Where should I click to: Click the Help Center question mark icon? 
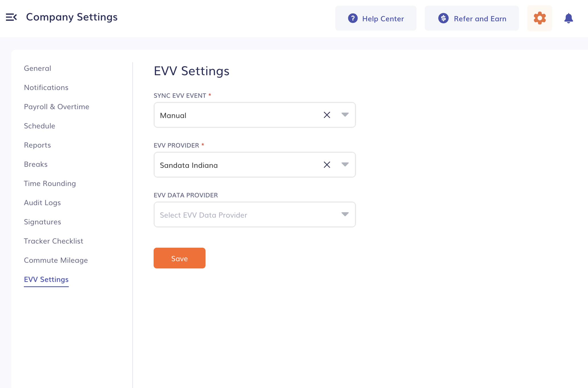pyautogui.click(x=353, y=19)
